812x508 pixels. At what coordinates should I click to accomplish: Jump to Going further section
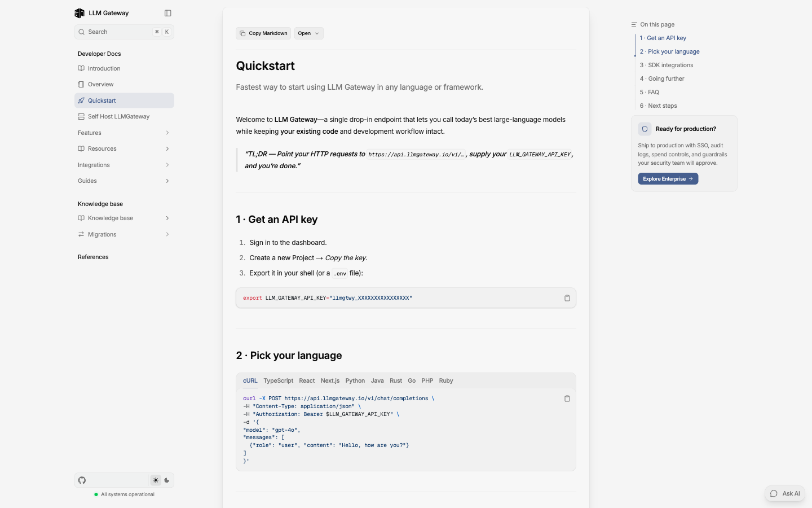(x=662, y=79)
